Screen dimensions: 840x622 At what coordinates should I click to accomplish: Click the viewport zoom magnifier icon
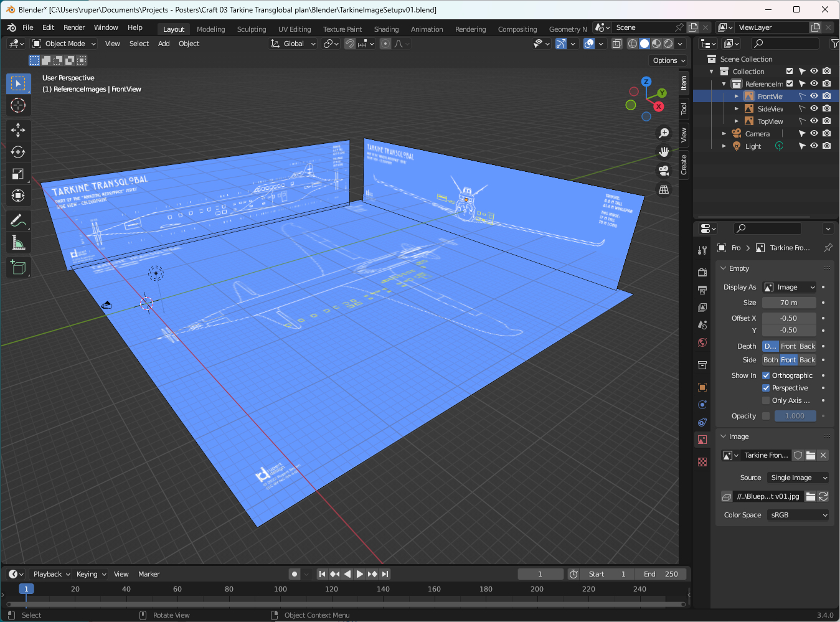point(664,133)
